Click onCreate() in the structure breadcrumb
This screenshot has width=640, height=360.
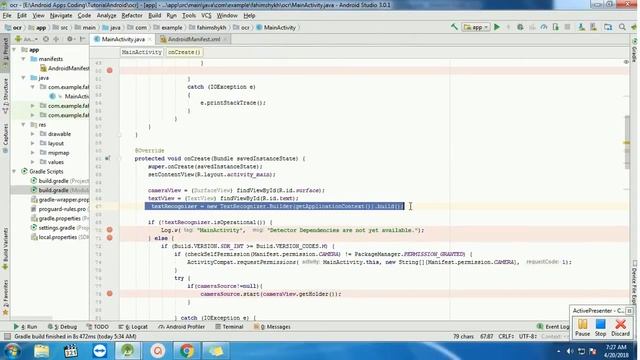(184, 52)
